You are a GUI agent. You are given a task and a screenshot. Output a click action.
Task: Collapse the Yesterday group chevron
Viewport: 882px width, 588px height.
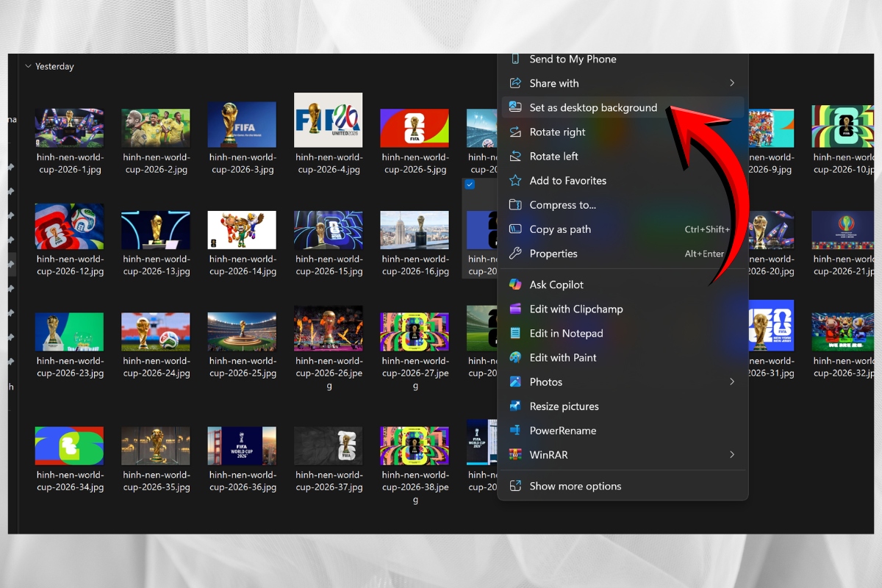click(28, 66)
